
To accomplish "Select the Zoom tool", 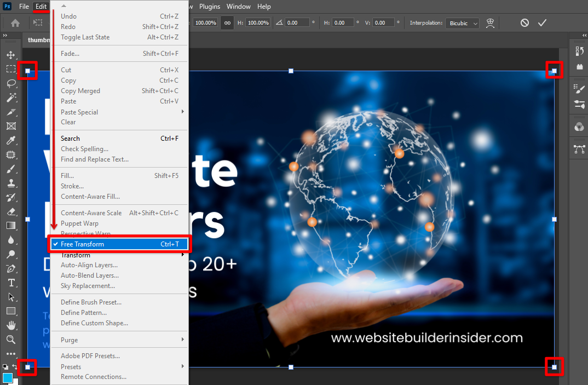I will pyautogui.click(x=11, y=340).
